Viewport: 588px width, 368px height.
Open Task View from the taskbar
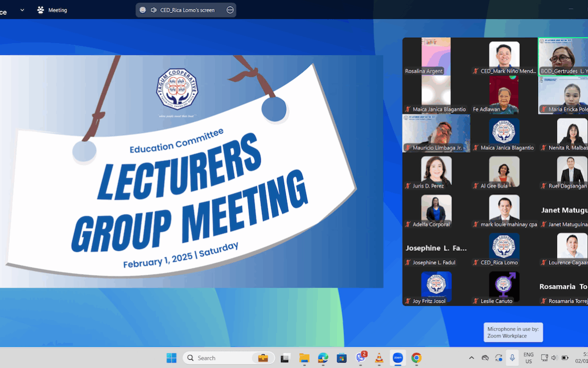[x=285, y=358]
